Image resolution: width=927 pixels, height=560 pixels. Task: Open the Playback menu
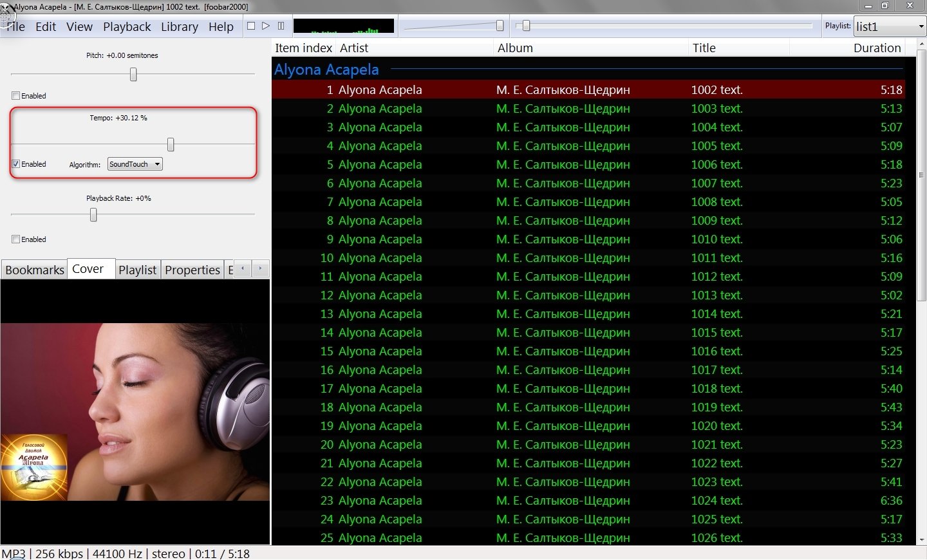(x=127, y=26)
